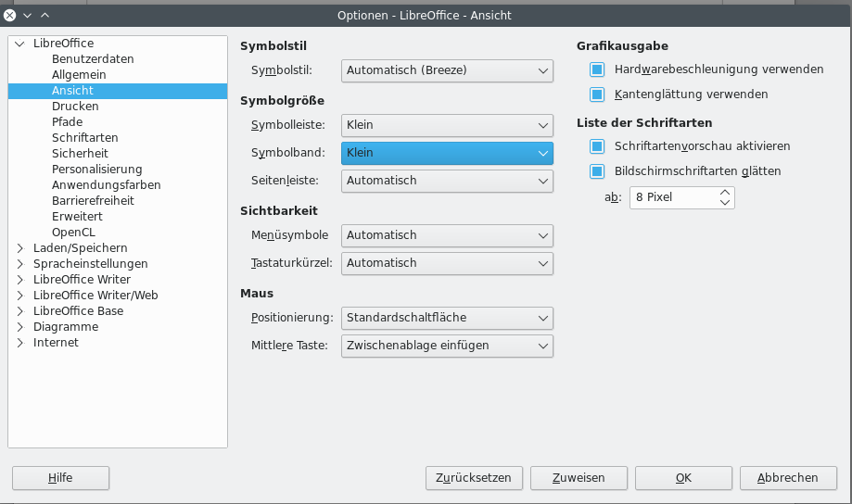Open the Menüsymbole visibility dropdown

447,235
